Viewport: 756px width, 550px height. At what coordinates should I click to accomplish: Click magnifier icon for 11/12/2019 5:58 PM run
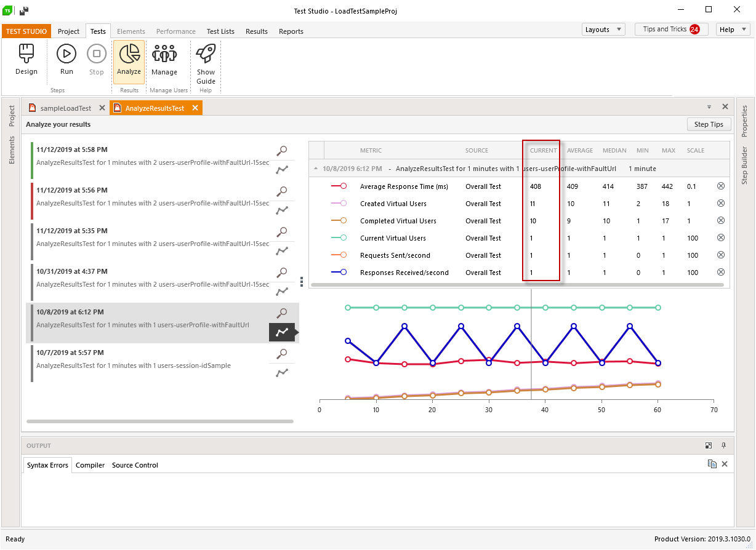pyautogui.click(x=282, y=150)
